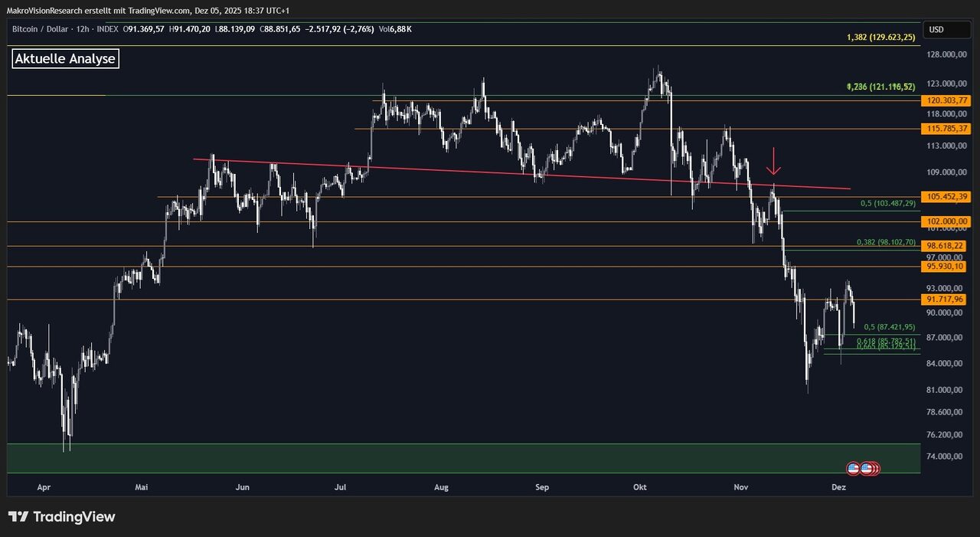980x537 pixels.
Task: Select the 95.930,10 price level label
Action: (x=944, y=267)
